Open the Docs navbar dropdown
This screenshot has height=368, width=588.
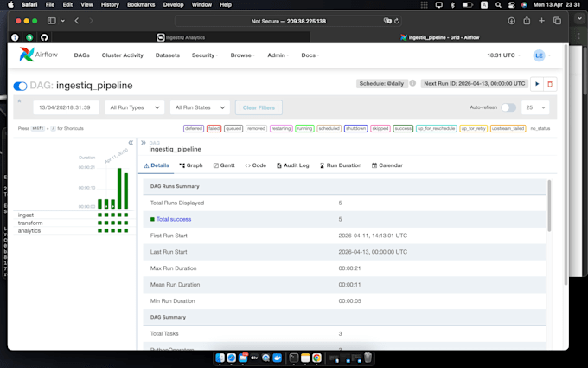[310, 55]
